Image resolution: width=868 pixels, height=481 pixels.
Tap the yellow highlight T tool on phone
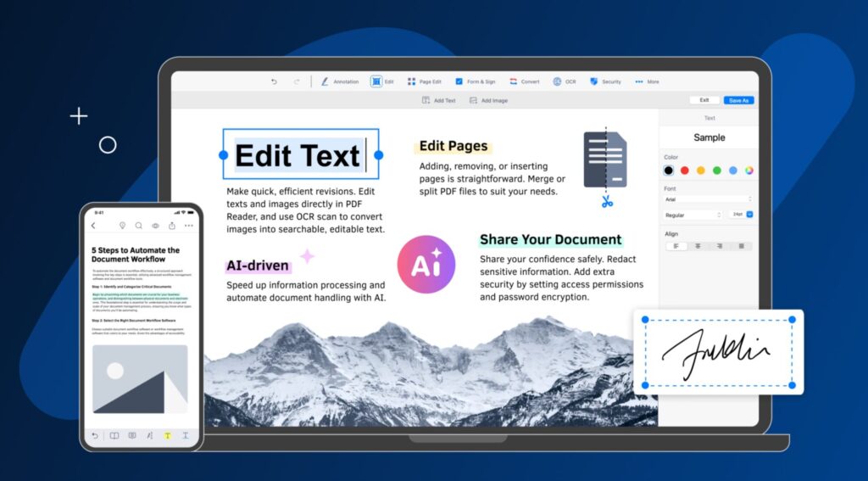pyautogui.click(x=167, y=435)
